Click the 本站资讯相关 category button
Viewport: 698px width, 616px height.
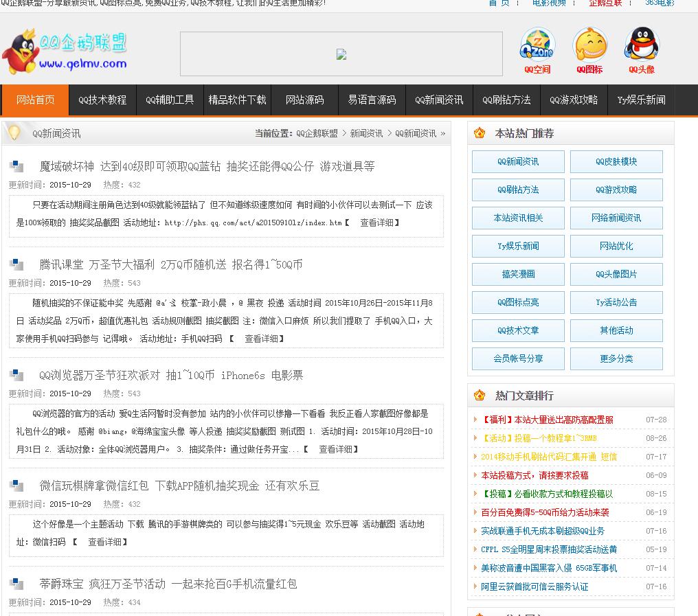coord(518,218)
